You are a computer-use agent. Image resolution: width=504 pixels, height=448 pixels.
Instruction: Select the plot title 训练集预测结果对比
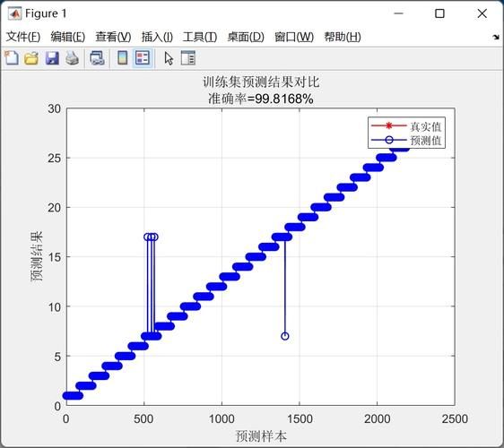[261, 82]
